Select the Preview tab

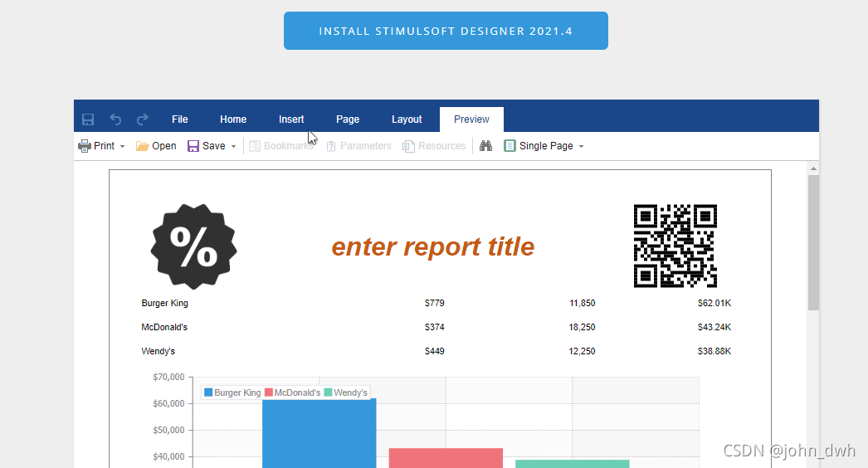coord(471,119)
